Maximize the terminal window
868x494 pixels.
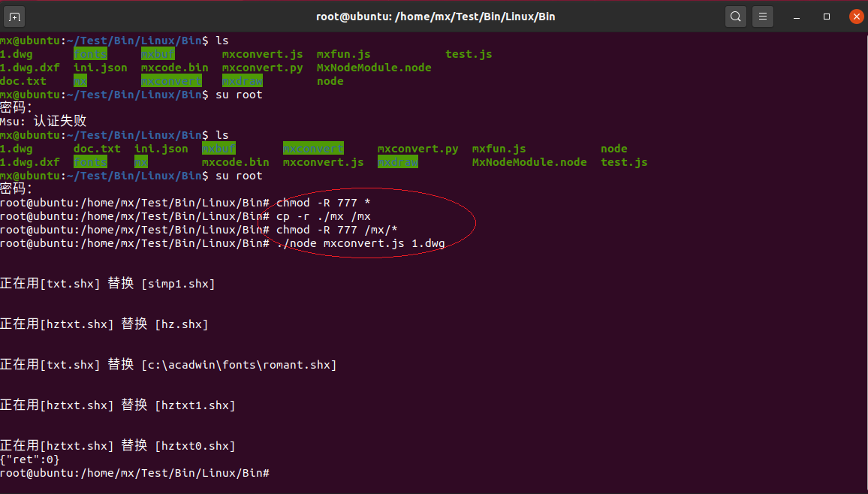tap(827, 16)
